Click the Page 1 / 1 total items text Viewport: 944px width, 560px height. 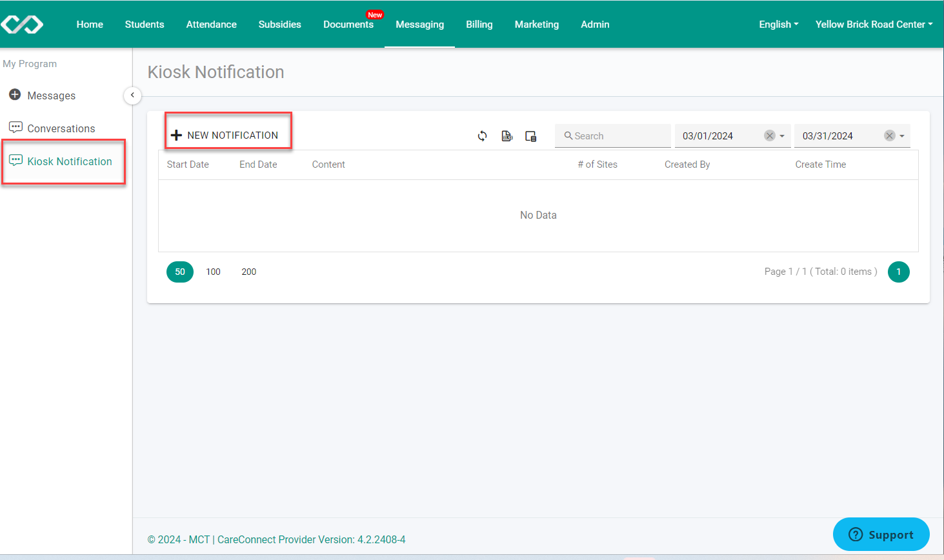tap(821, 272)
